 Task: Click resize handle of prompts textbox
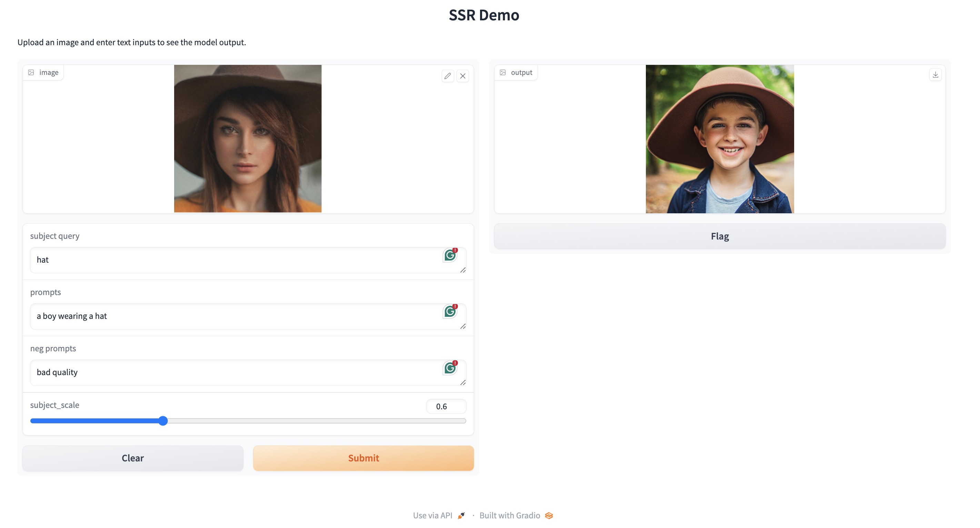463,326
